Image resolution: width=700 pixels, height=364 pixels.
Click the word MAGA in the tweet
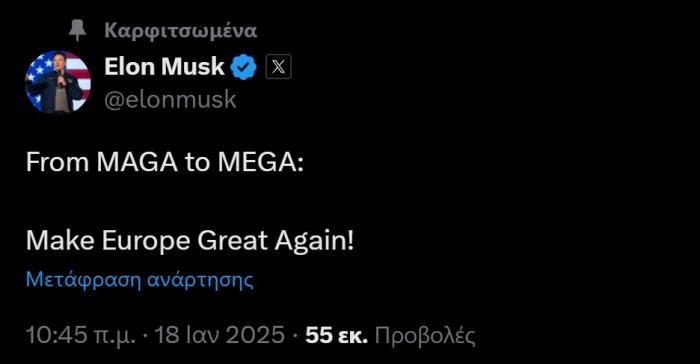tap(138, 162)
